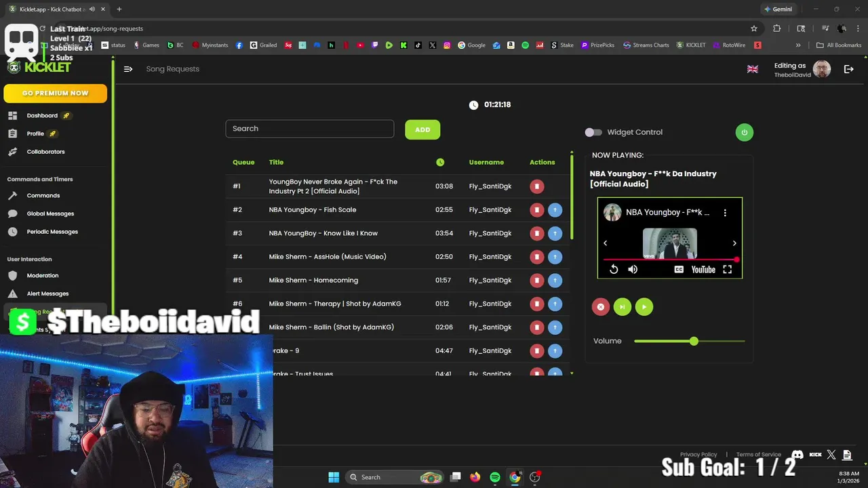The height and width of the screenshot is (488, 868).
Task: Click the Alert Messages warning icon
Action: click(12, 294)
